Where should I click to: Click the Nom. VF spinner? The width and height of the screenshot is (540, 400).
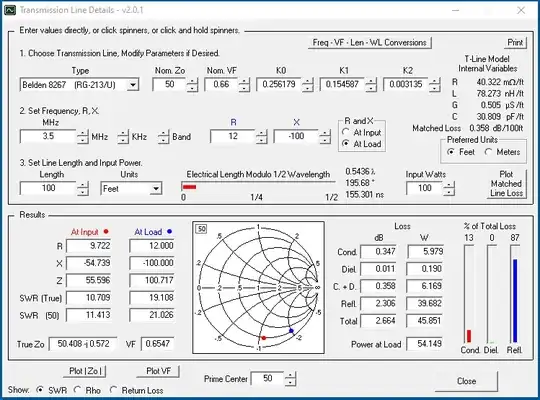pos(244,84)
